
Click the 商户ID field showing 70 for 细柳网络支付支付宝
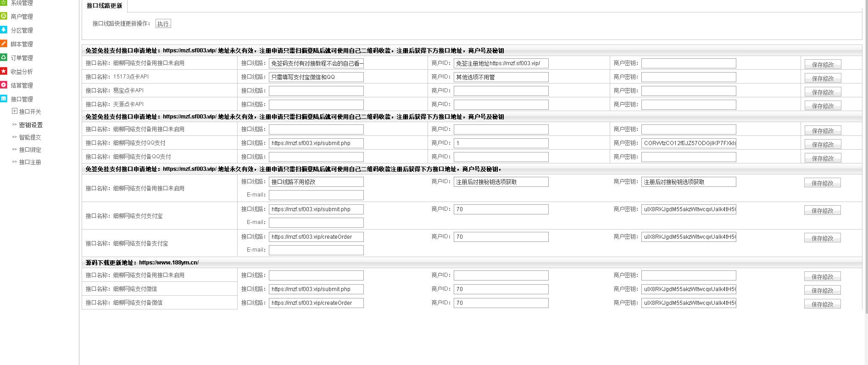click(x=501, y=209)
